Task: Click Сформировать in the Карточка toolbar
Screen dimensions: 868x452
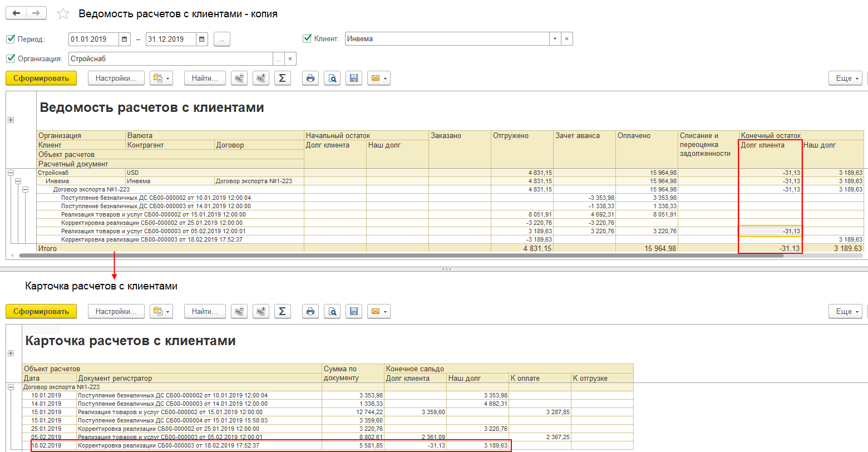Action: click(41, 312)
